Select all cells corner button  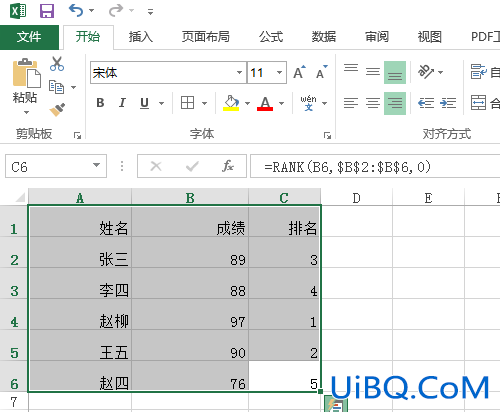point(19,198)
